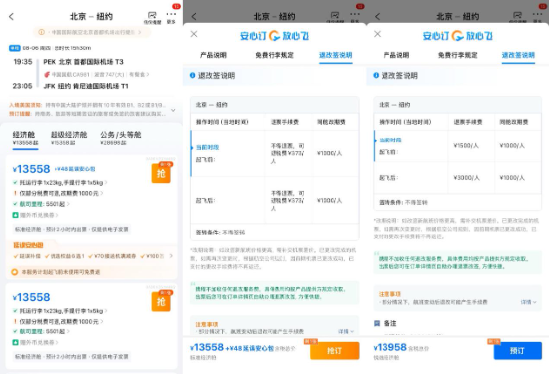This screenshot has height=375, width=550.
Task: Click ¥13558 total price in middle popup footer
Action: [207, 347]
